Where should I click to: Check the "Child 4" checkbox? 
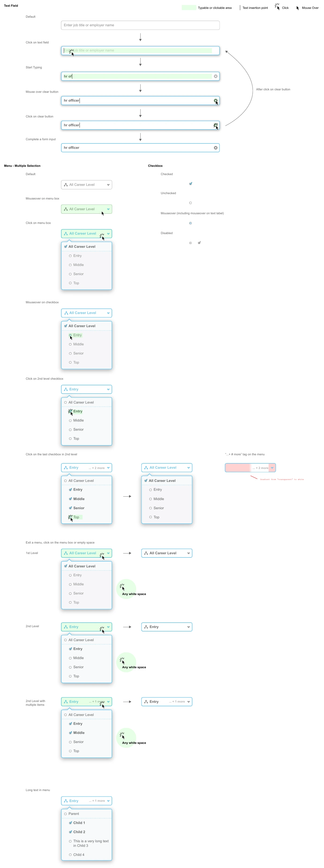coord(70,855)
